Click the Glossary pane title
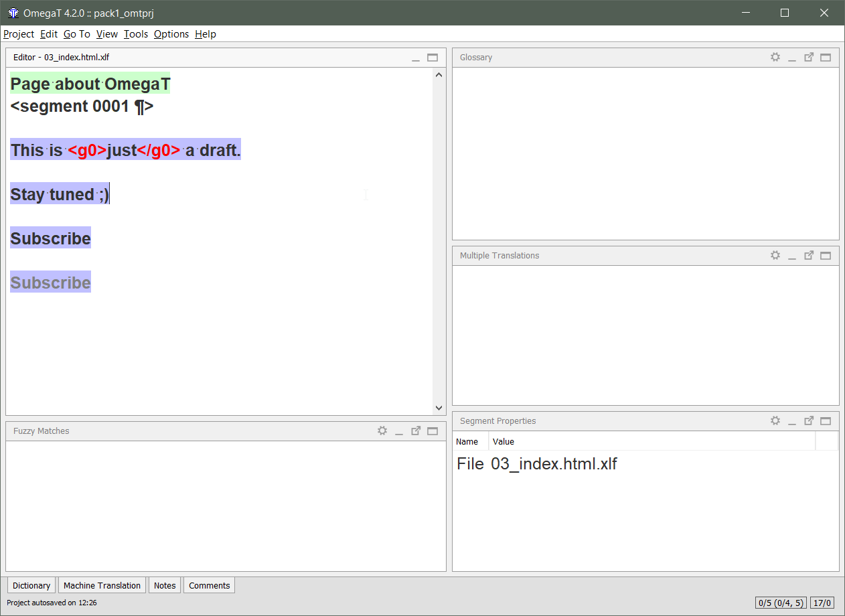The width and height of the screenshot is (845, 616). point(476,58)
